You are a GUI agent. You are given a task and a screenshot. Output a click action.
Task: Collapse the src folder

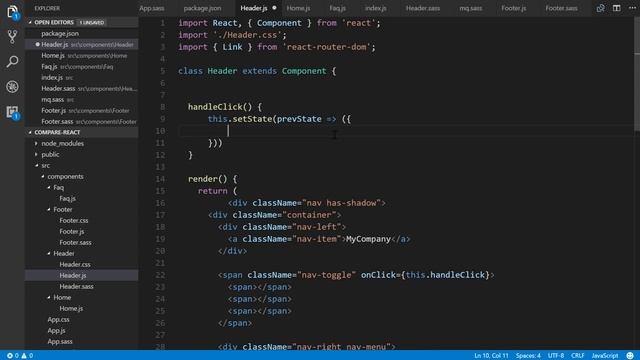[x=36, y=165]
